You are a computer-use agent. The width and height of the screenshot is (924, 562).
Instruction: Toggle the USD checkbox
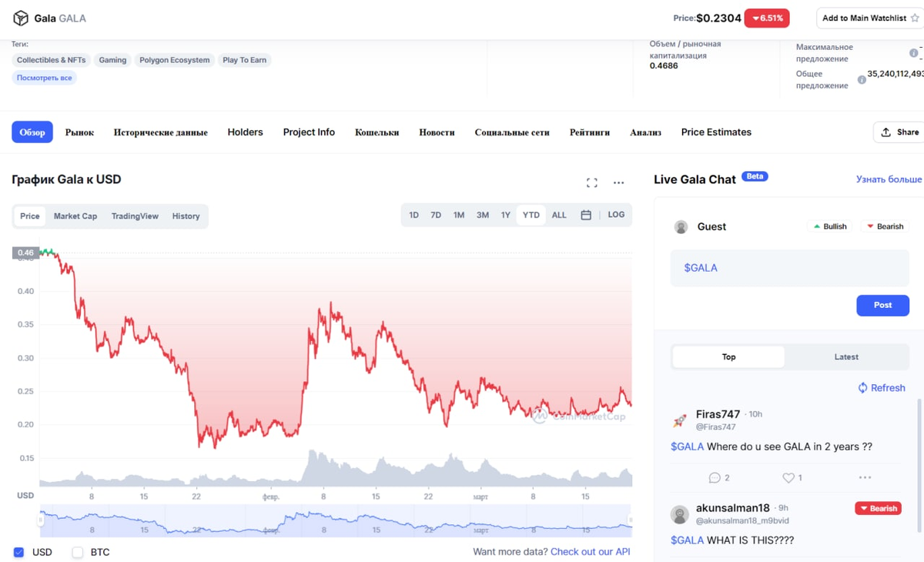[19, 552]
